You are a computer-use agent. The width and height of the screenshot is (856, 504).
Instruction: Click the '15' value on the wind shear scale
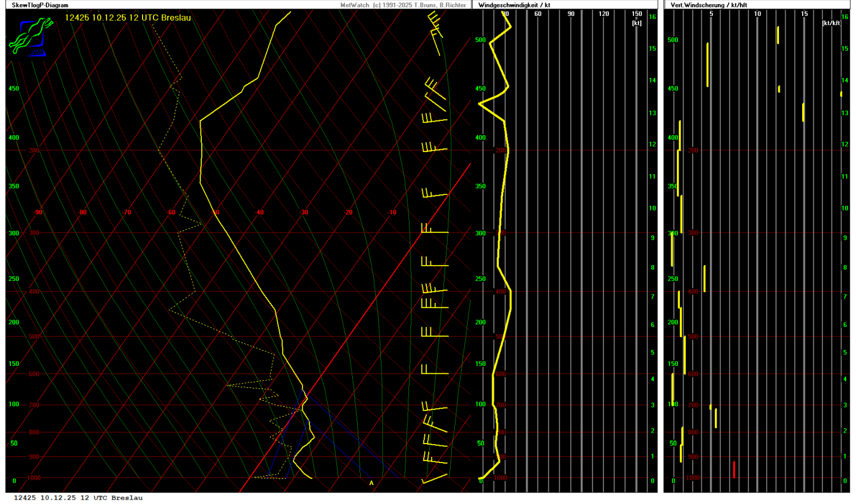[804, 14]
